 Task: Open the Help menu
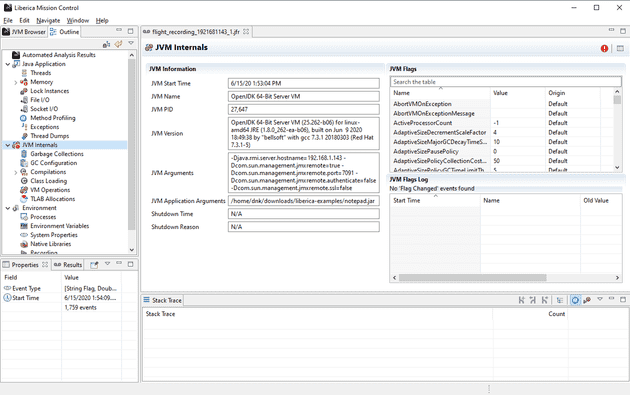(102, 20)
